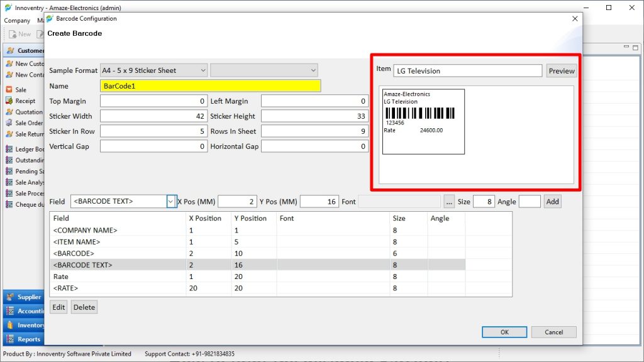
Task: Click the Delete button
Action: (84, 307)
